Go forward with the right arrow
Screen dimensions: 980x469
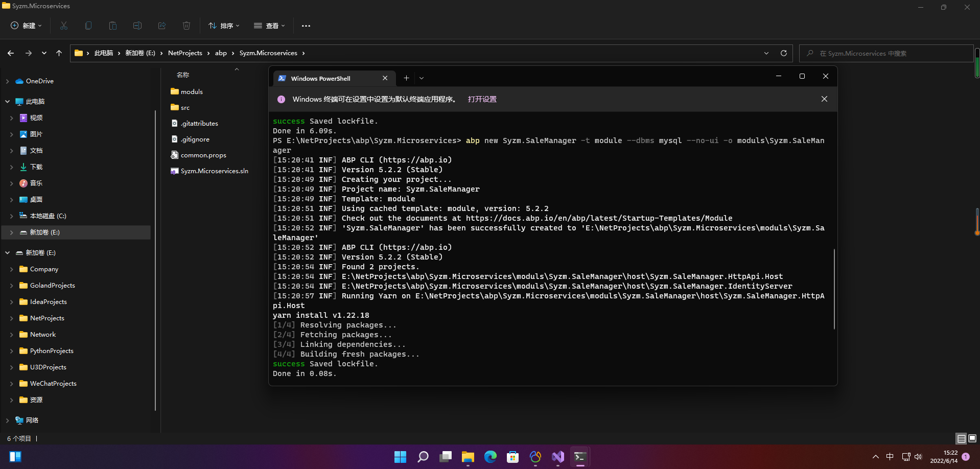coord(29,53)
